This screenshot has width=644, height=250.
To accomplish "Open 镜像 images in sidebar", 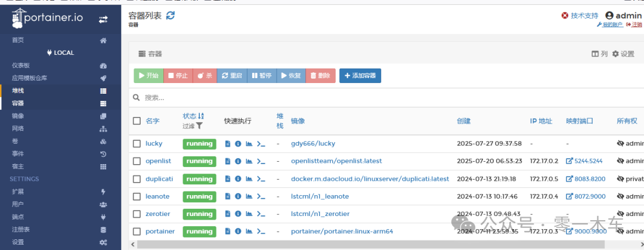I will (60, 116).
